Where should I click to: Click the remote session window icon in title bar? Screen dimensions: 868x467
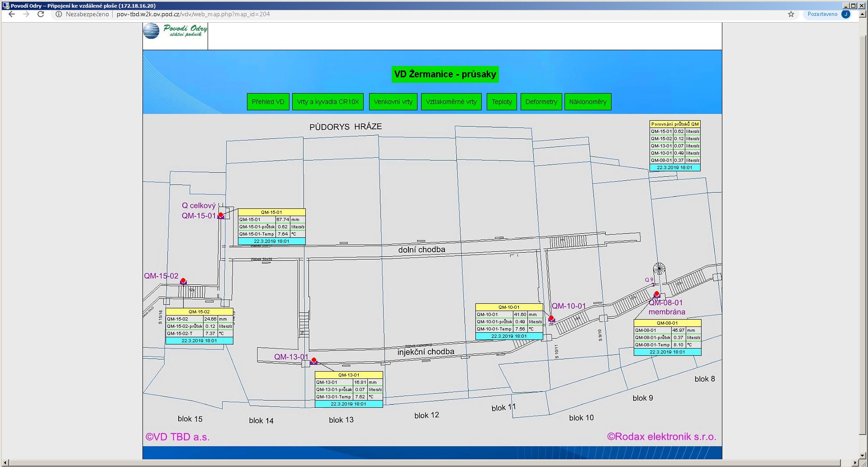(6, 5)
